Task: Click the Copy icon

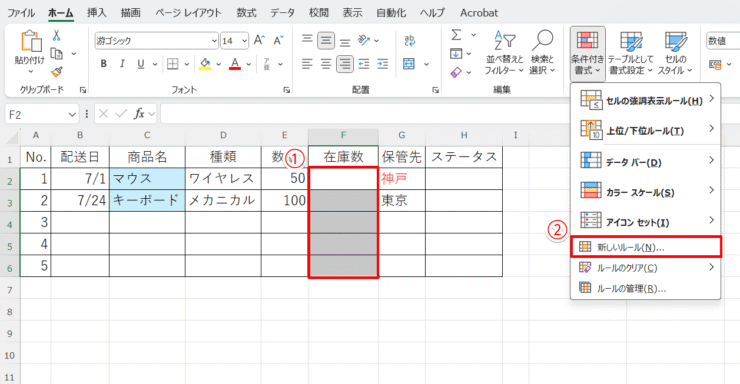Action: 57,54
